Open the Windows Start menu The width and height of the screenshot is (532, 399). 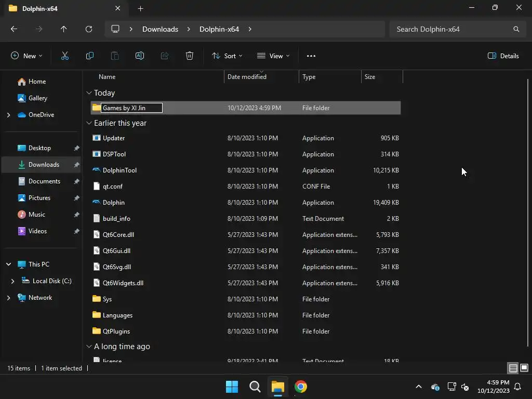point(232,387)
